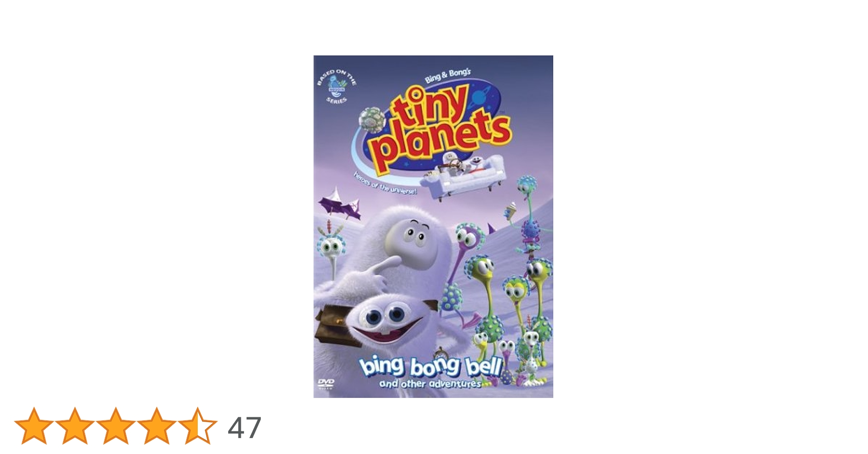Click the 'Based on the series' badge
This screenshot has width=868, height=454.
[x=337, y=86]
